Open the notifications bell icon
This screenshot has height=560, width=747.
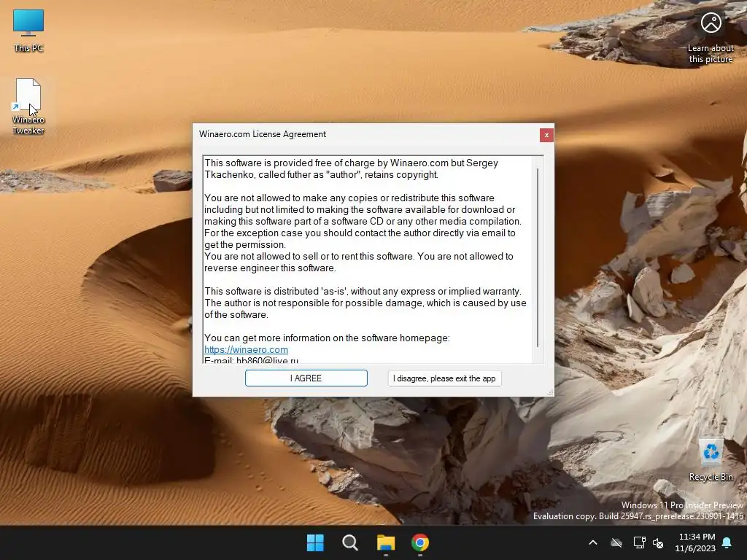pyautogui.click(x=727, y=542)
